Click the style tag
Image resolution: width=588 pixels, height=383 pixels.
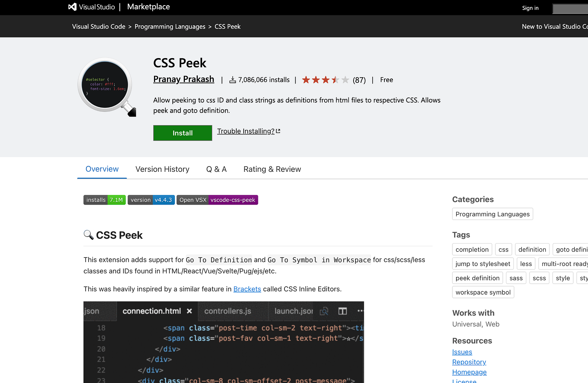563,278
